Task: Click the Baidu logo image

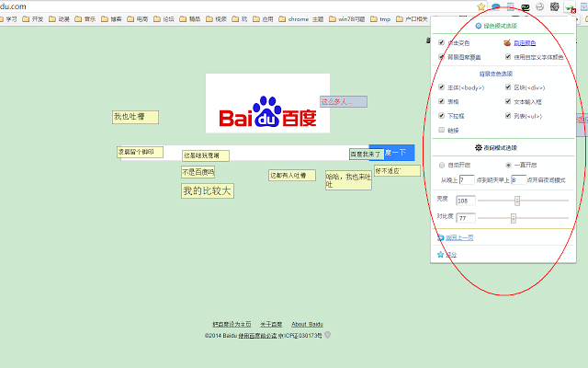Action: point(267,103)
